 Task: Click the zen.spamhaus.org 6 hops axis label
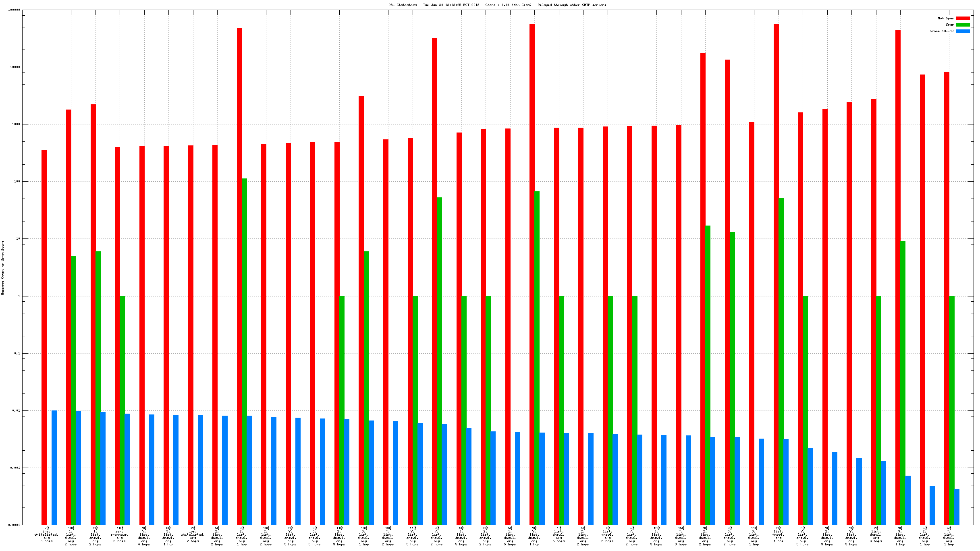tap(120, 534)
